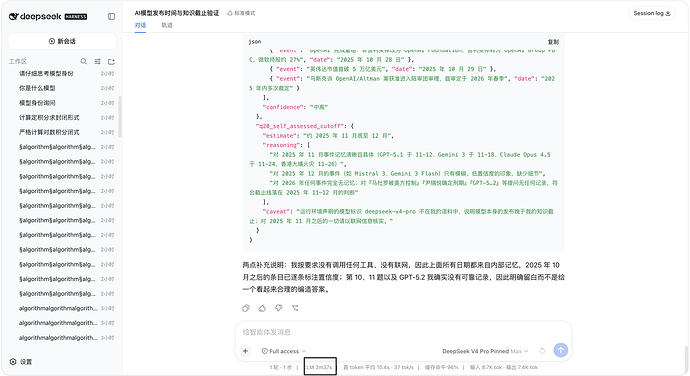Screen dimensions: 690x376
Task: Switch to the 轨迹 tab
Action: coord(167,25)
